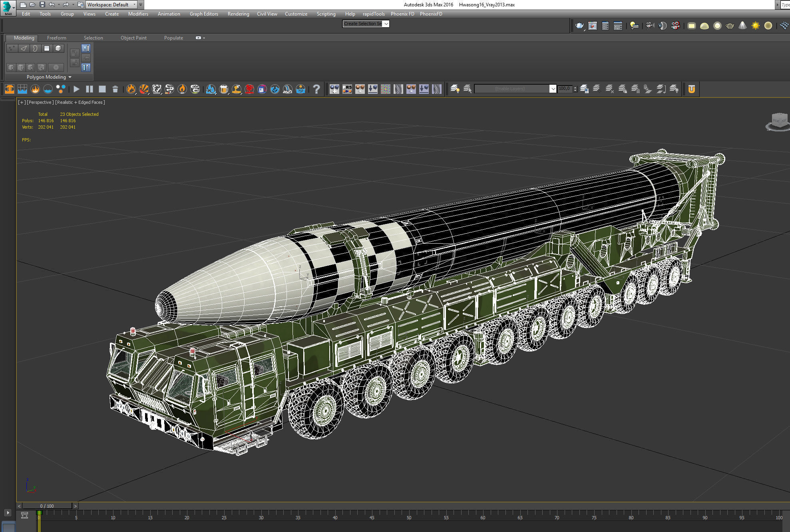This screenshot has height=532, width=790.
Task: Click the render teapot icon
Action: (579, 26)
